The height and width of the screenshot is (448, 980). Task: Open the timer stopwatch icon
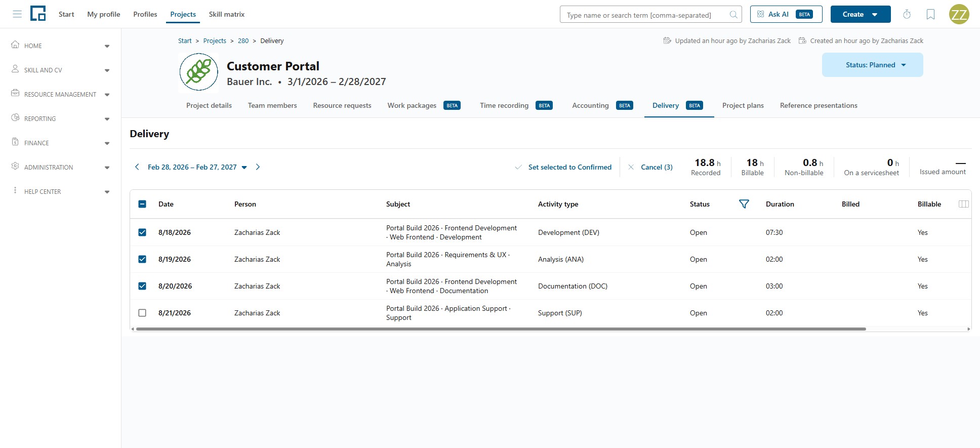pos(907,14)
